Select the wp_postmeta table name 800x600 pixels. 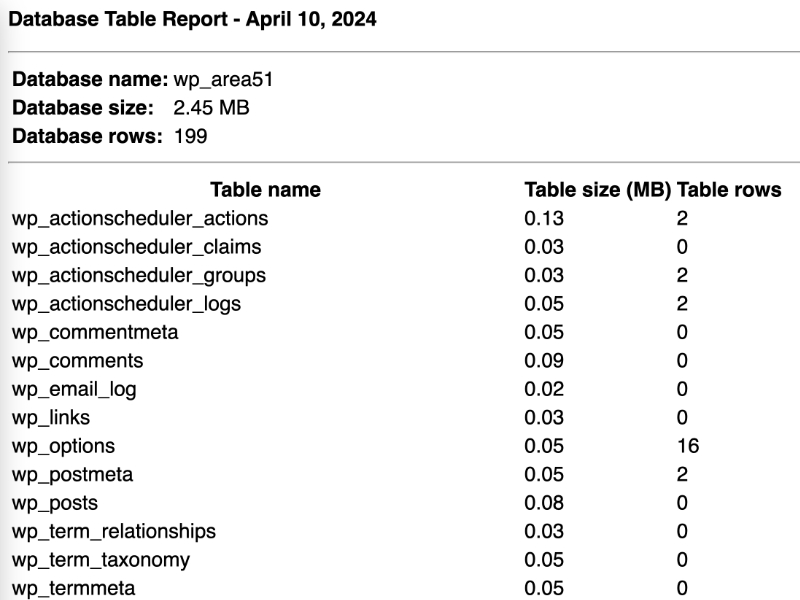point(72,474)
